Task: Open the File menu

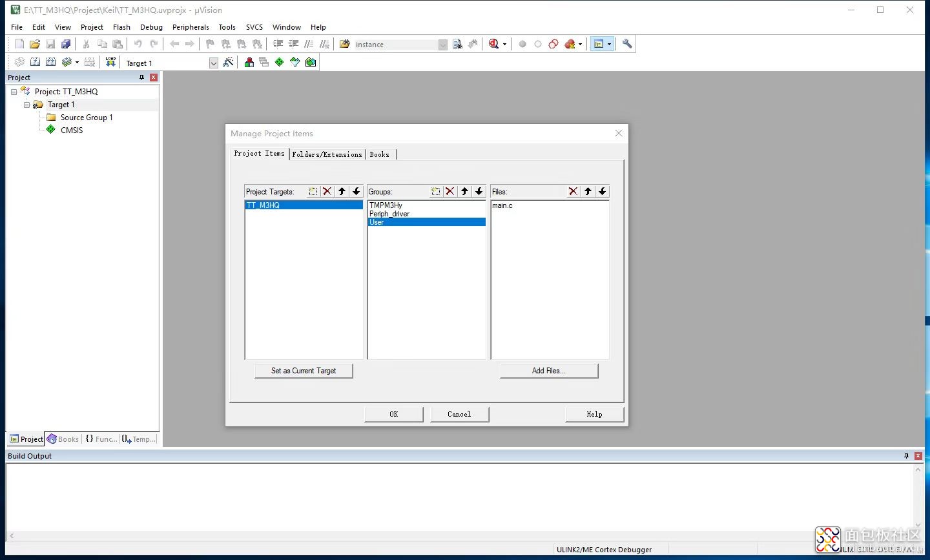Action: click(x=17, y=27)
